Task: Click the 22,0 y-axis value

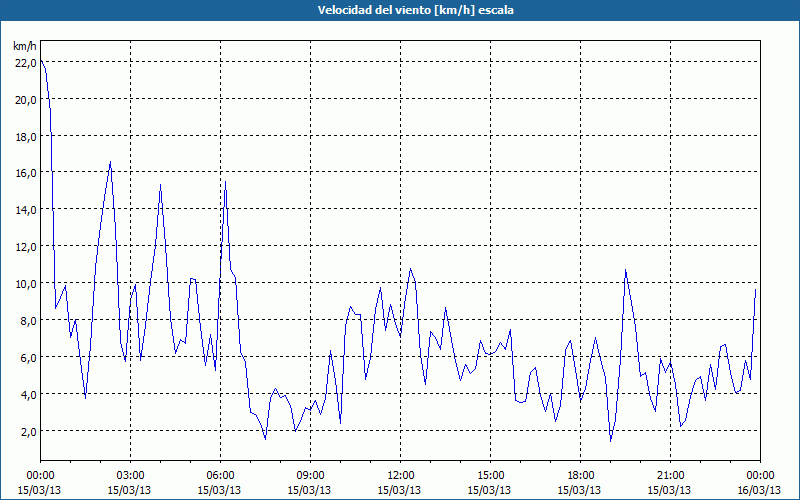Action: click(x=26, y=63)
